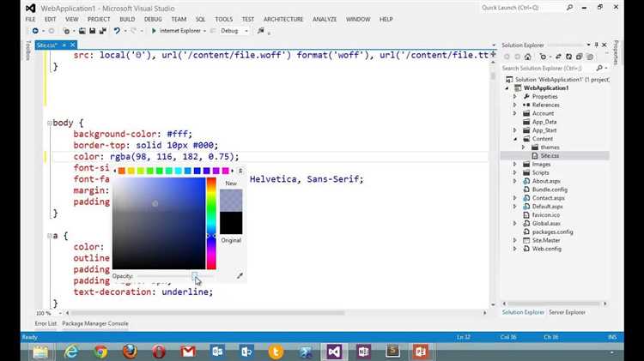This screenshot has width=644, height=361.
Task: Open Google Chrome from the taskbar
Action: pos(100,352)
